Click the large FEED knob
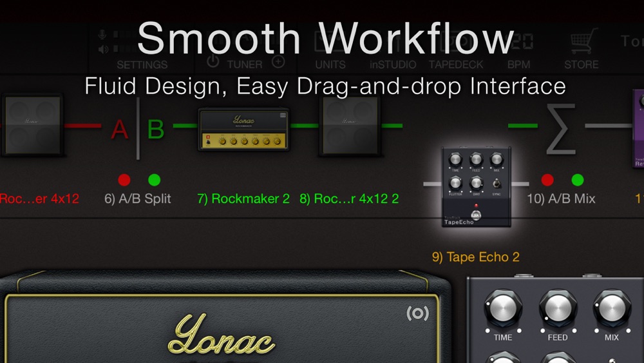This screenshot has height=363, width=644. (x=558, y=309)
